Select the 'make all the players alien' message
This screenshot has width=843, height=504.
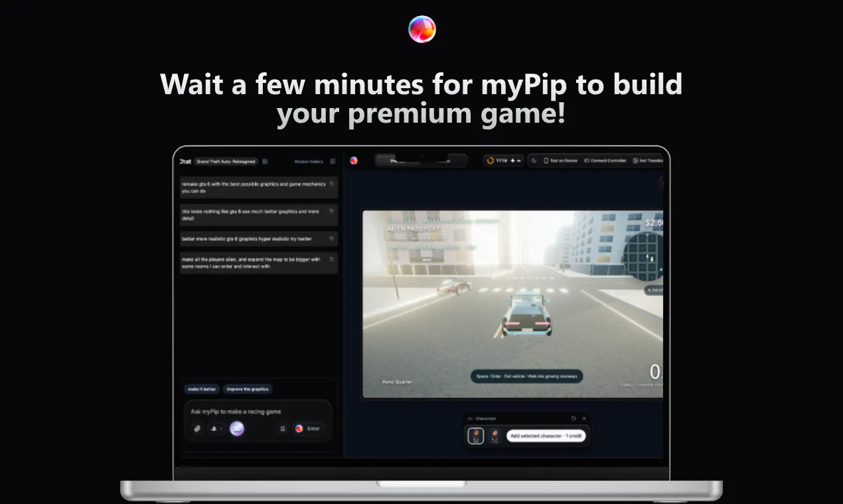tap(259, 263)
